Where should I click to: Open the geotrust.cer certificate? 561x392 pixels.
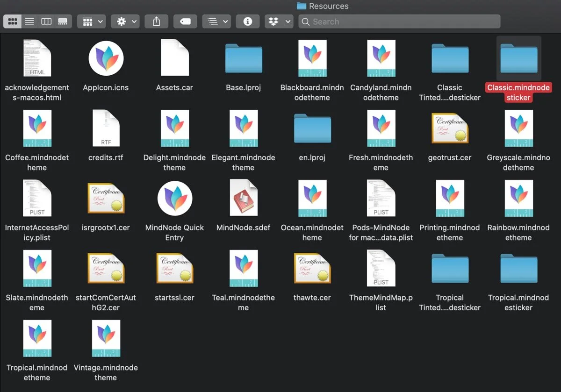point(449,128)
